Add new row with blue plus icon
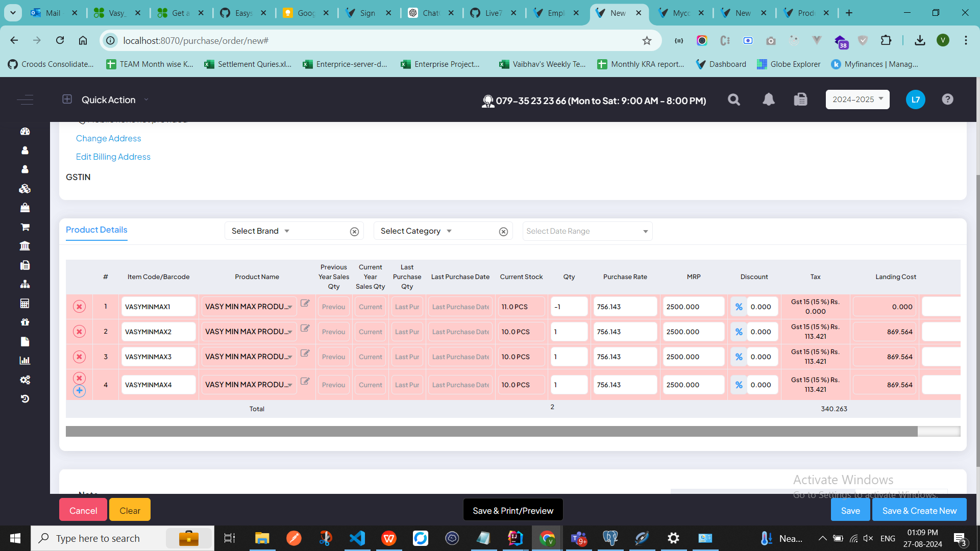Image resolution: width=980 pixels, height=551 pixels. tap(79, 391)
